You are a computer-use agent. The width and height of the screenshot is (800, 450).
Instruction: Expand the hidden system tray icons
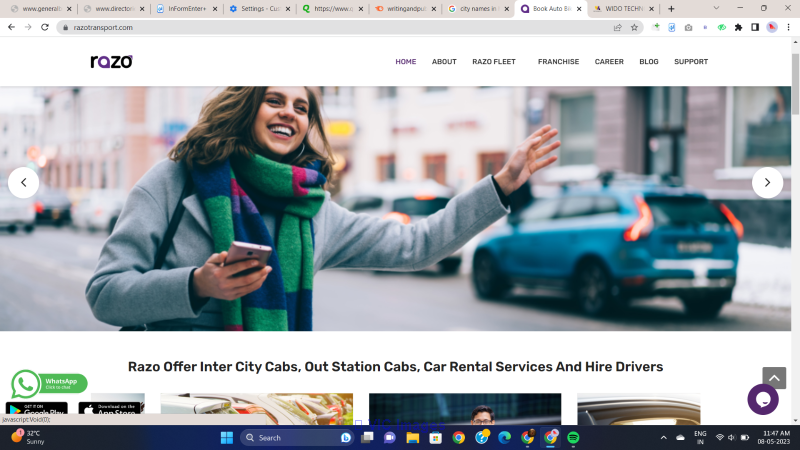click(x=663, y=438)
